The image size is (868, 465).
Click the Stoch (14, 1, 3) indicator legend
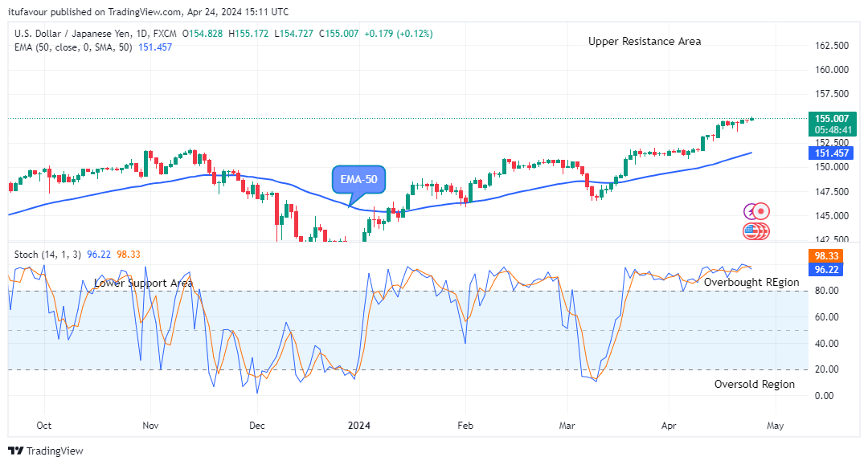(47, 255)
